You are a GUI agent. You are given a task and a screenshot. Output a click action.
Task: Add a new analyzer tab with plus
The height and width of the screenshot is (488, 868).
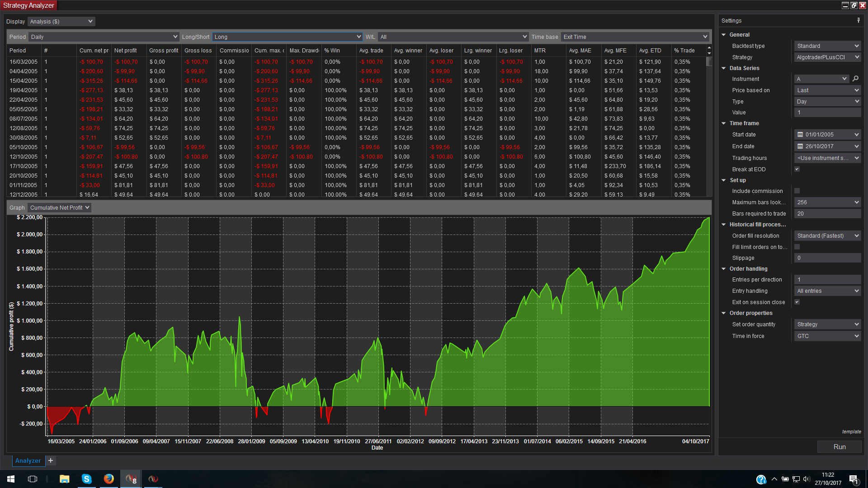(x=51, y=460)
